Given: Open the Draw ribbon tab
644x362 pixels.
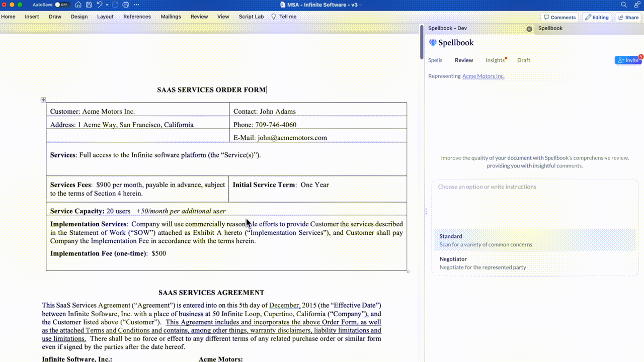Looking at the screenshot, I should 55,17.
